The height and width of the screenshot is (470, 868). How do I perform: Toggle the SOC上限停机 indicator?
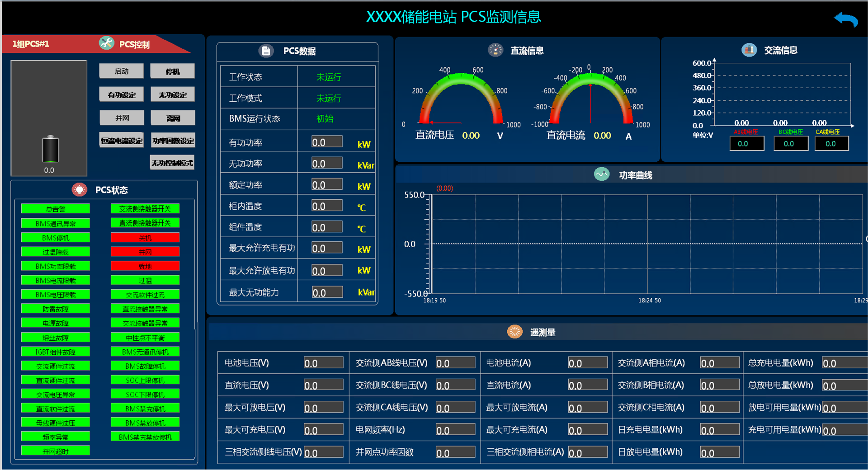click(145, 380)
